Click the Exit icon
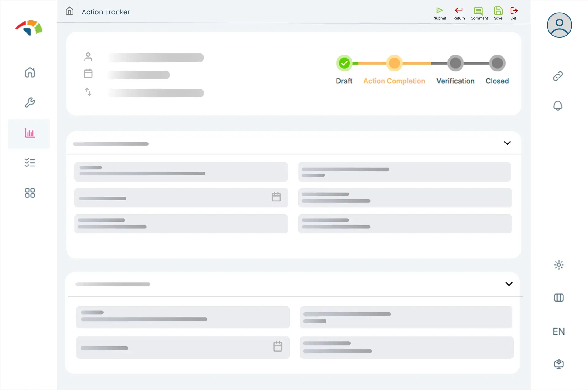The image size is (588, 390). pos(514,11)
